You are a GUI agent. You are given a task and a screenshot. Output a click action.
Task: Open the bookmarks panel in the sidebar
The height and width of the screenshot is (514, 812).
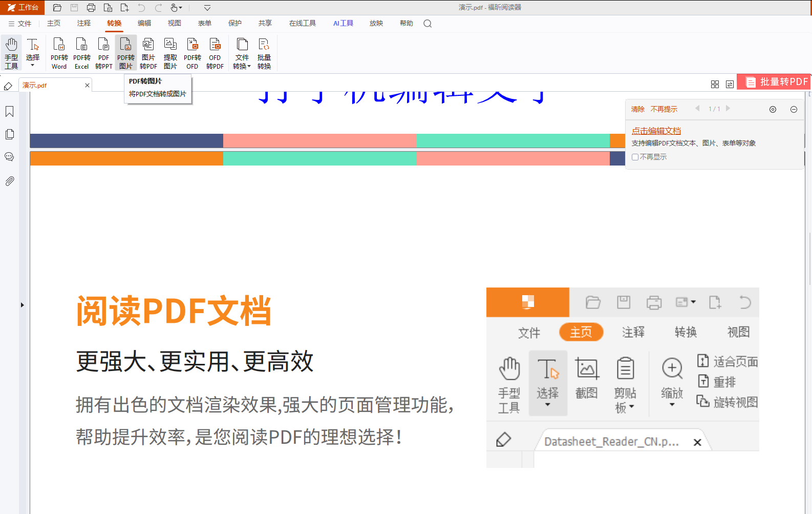pos(9,111)
